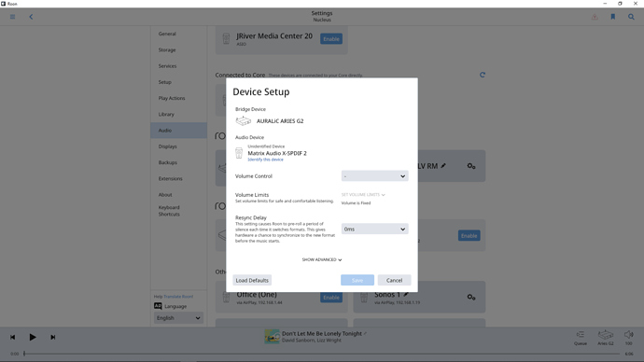This screenshot has width=644, height=362.
Task: Open Library settings tab
Action: (178, 115)
